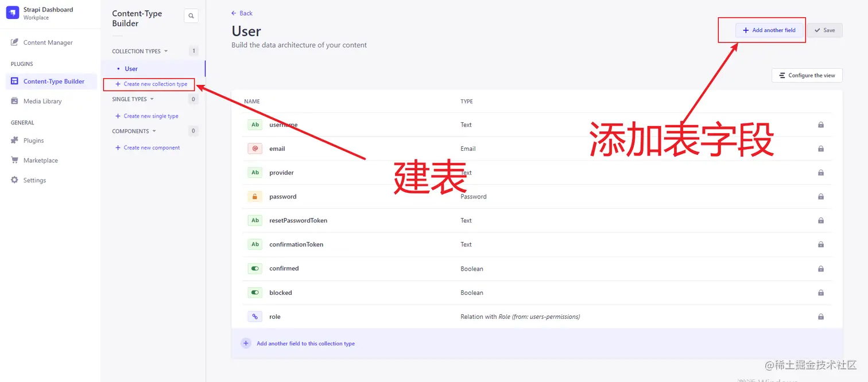The image size is (868, 382).
Task: Click the Marketplace cart icon
Action: [14, 160]
